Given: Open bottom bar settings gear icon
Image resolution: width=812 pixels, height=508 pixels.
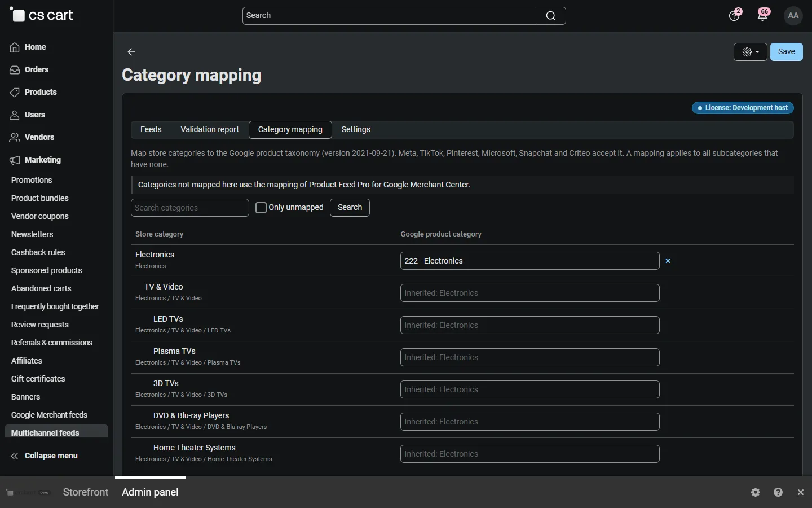Looking at the screenshot, I should [x=756, y=492].
